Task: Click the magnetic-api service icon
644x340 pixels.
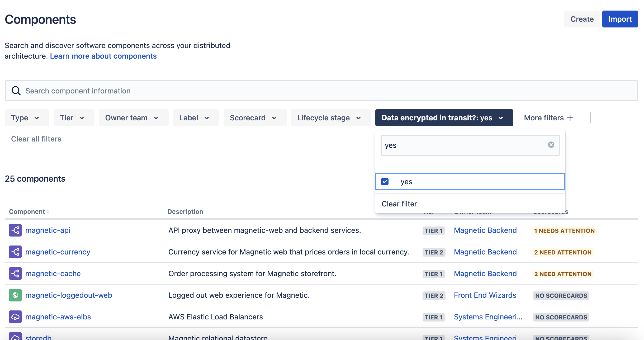Action: coord(15,230)
